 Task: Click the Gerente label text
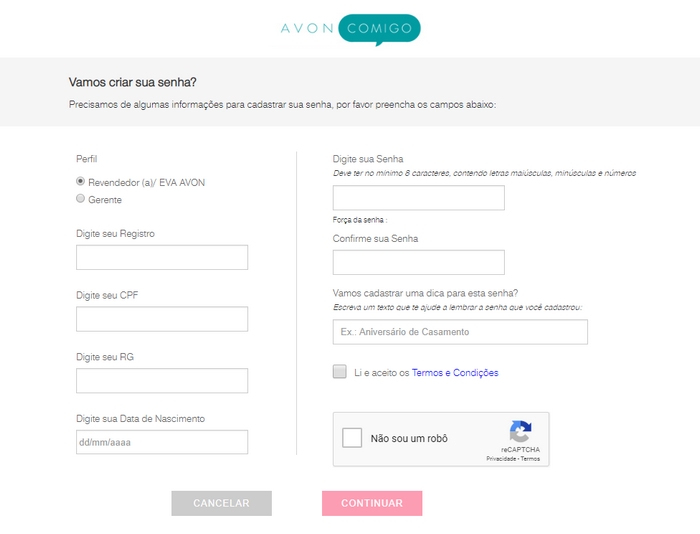pyautogui.click(x=105, y=200)
